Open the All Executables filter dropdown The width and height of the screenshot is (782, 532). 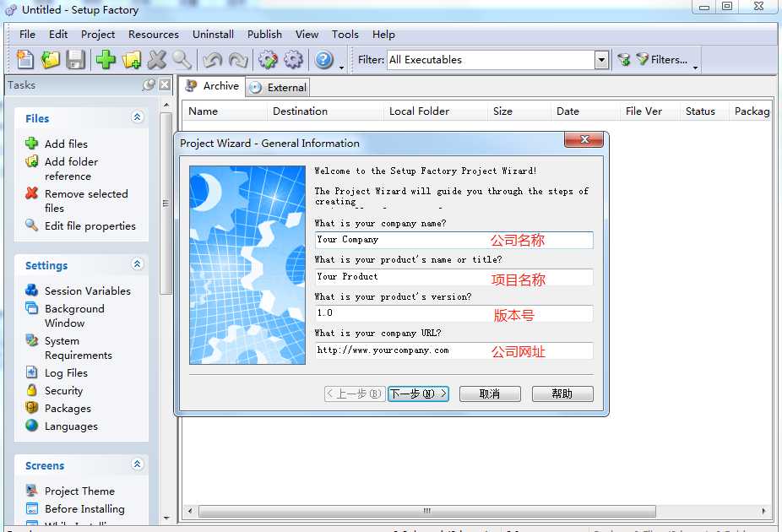click(602, 60)
